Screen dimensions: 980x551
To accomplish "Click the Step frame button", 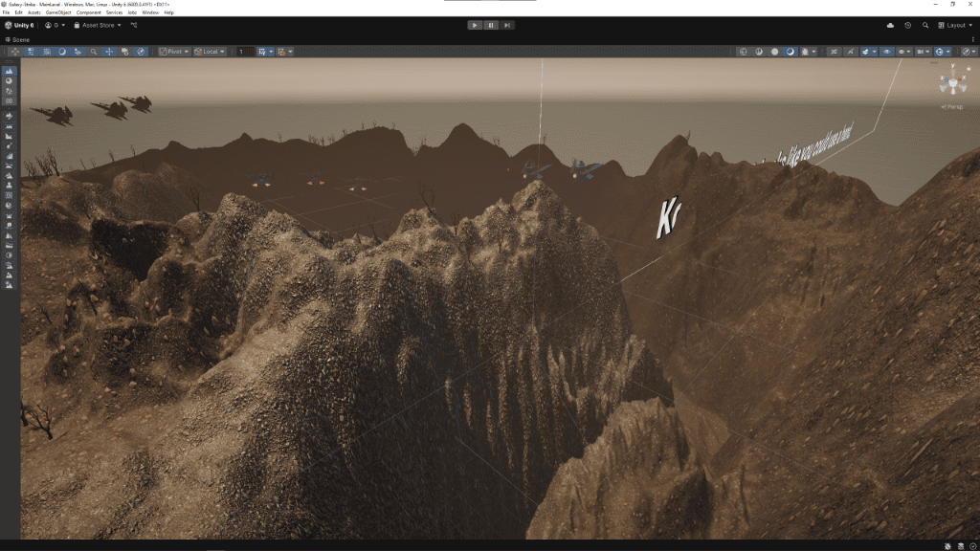I will point(507,25).
